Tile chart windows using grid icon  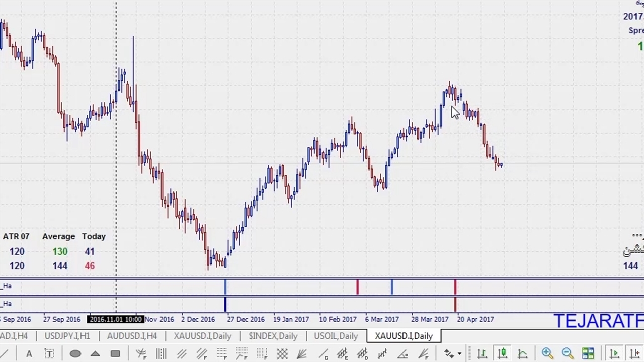pyautogui.click(x=588, y=354)
